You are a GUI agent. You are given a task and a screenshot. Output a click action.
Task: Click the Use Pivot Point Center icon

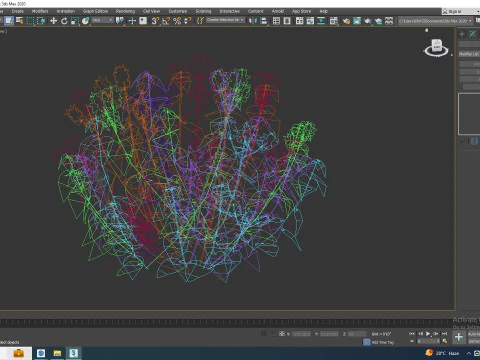(x=119, y=21)
